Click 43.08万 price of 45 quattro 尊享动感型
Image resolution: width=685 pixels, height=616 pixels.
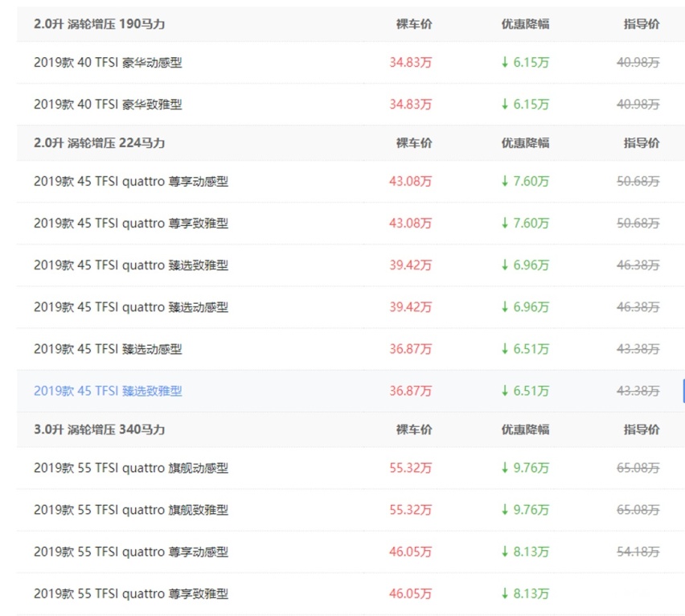pyautogui.click(x=411, y=181)
